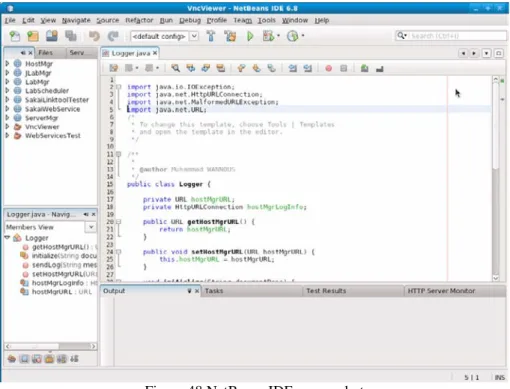
Task: Click the Find Selection magnifier icon
Action: coord(175,68)
